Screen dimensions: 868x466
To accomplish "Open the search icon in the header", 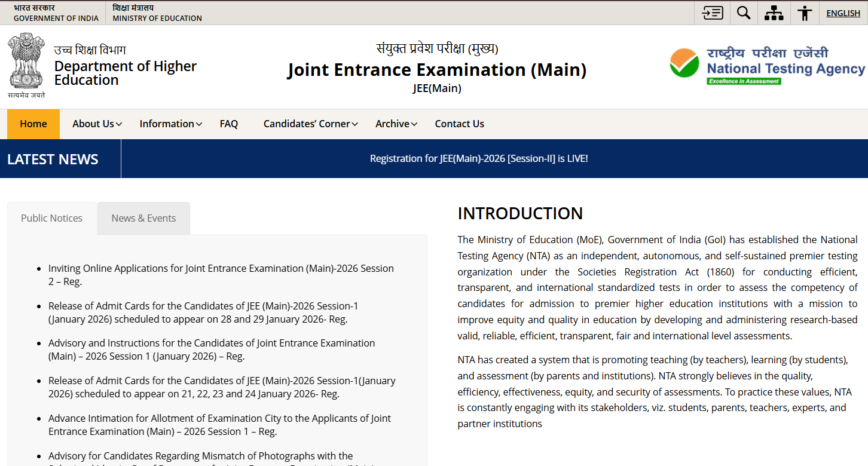I will pyautogui.click(x=743, y=13).
